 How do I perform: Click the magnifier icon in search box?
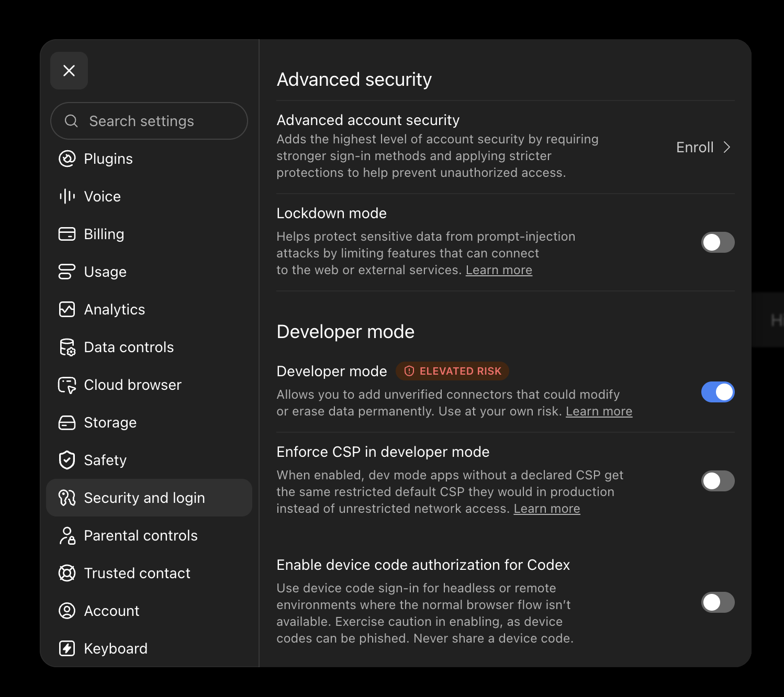click(71, 121)
